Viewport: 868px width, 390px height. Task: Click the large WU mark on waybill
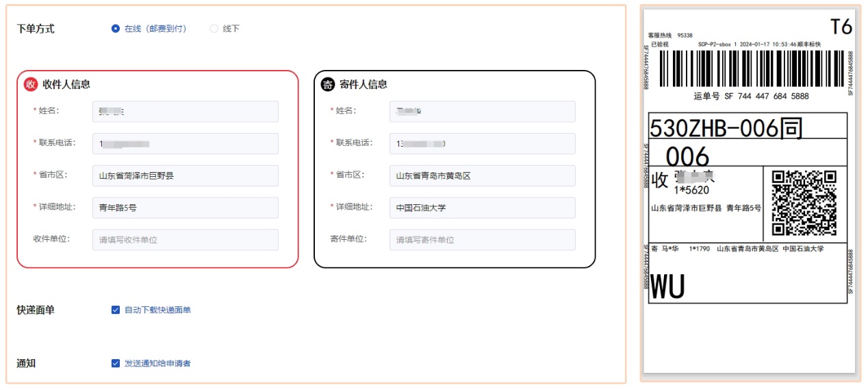coord(667,287)
